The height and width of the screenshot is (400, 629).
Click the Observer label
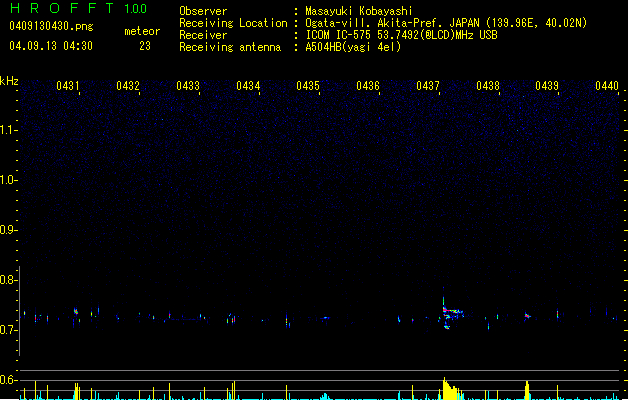[x=203, y=11]
